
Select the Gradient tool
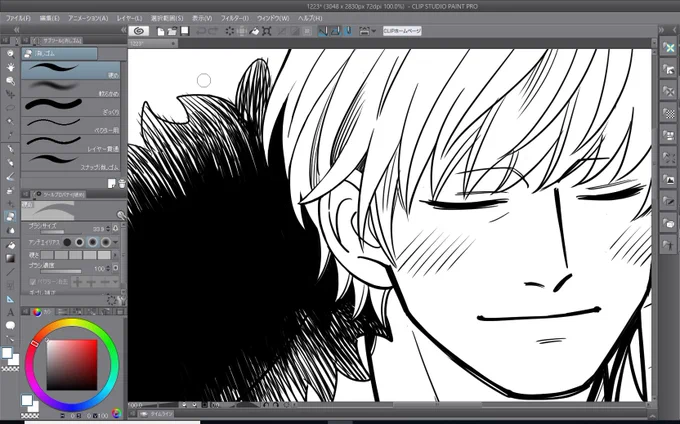[x=10, y=258]
